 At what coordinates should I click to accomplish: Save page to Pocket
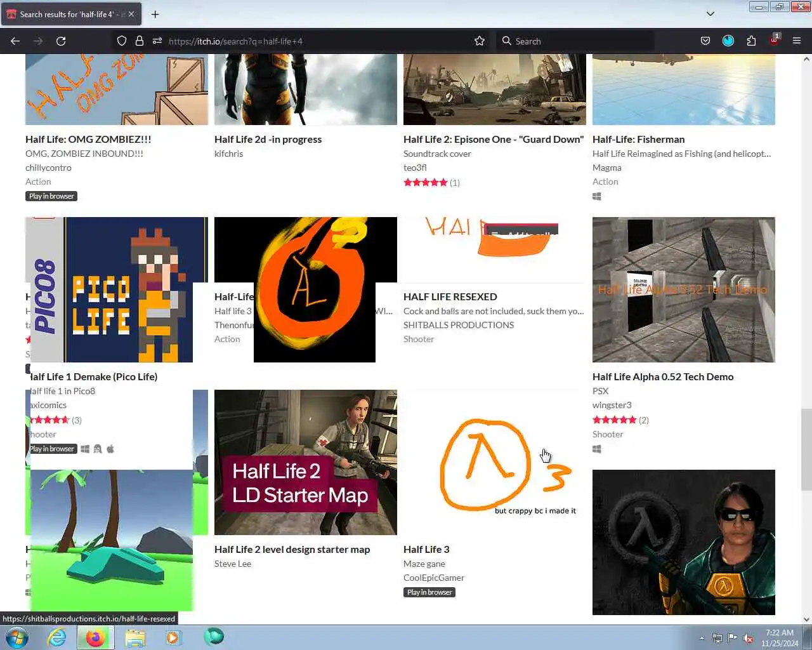pos(705,41)
